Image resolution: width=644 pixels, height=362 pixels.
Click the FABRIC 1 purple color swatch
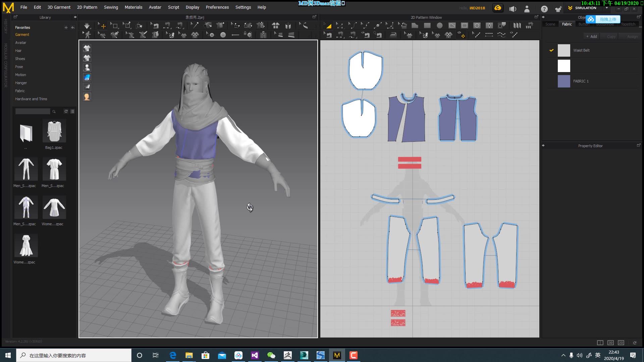point(563,81)
